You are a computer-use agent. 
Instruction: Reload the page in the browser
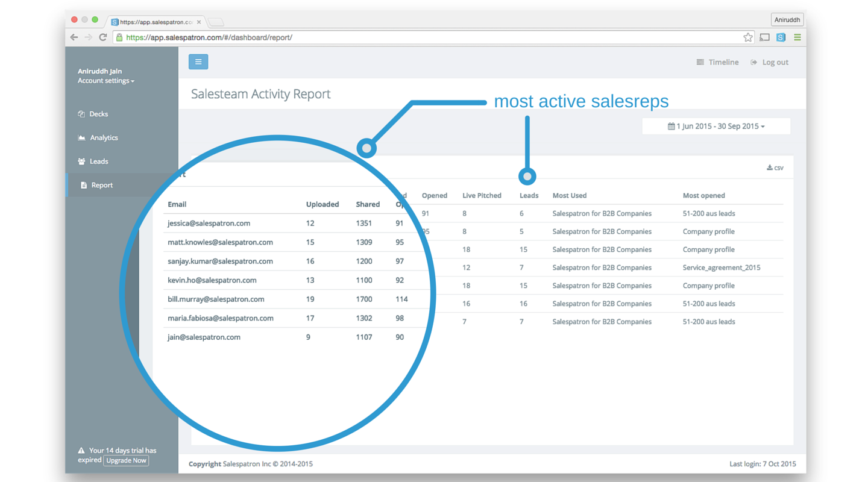coord(103,37)
